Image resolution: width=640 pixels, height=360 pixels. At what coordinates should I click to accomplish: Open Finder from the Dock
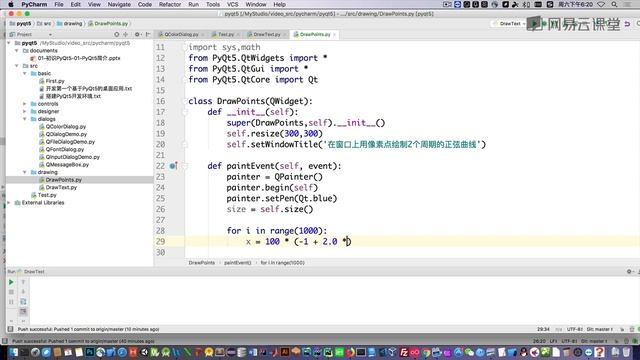click(13, 352)
